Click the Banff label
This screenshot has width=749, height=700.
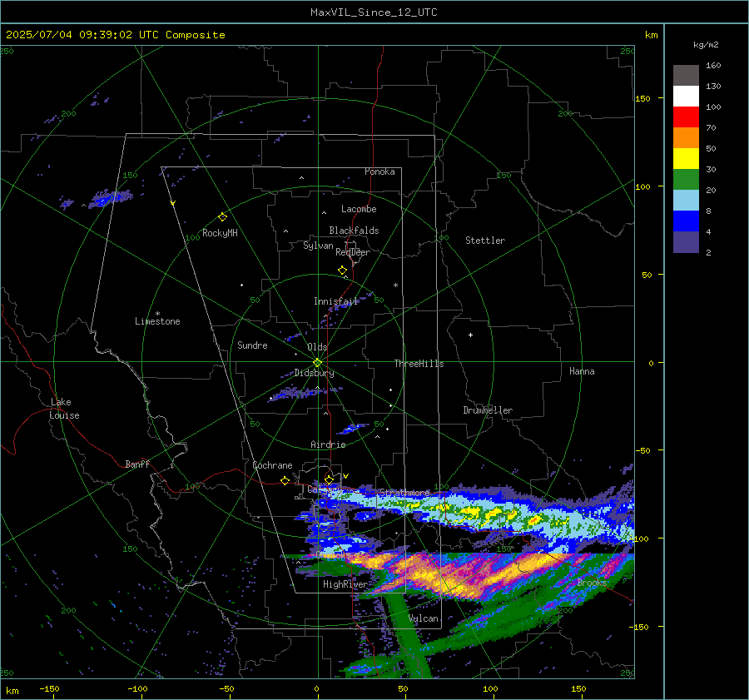(x=137, y=464)
